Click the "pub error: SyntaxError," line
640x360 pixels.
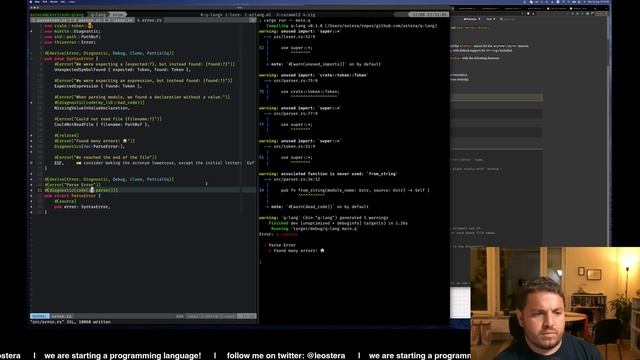point(82,207)
